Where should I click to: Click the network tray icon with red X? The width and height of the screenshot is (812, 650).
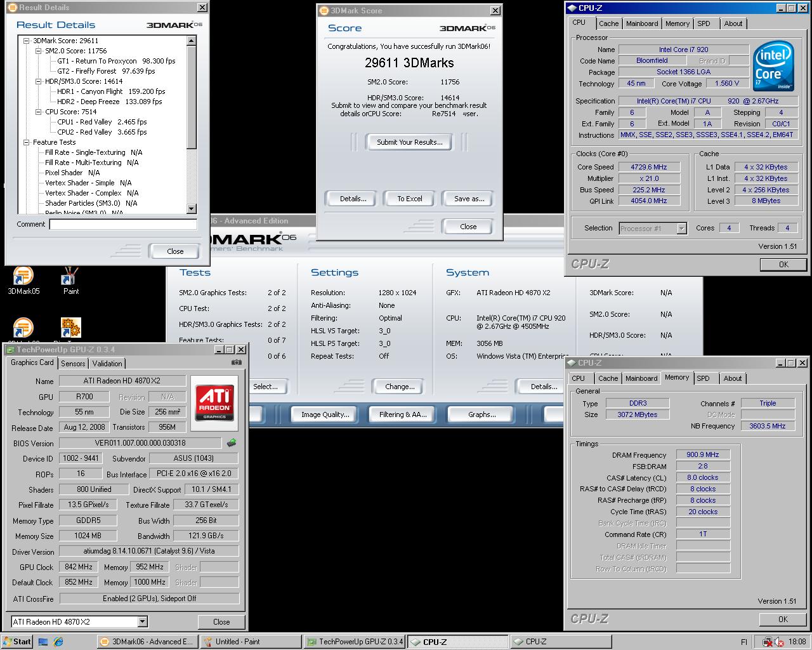(768, 642)
